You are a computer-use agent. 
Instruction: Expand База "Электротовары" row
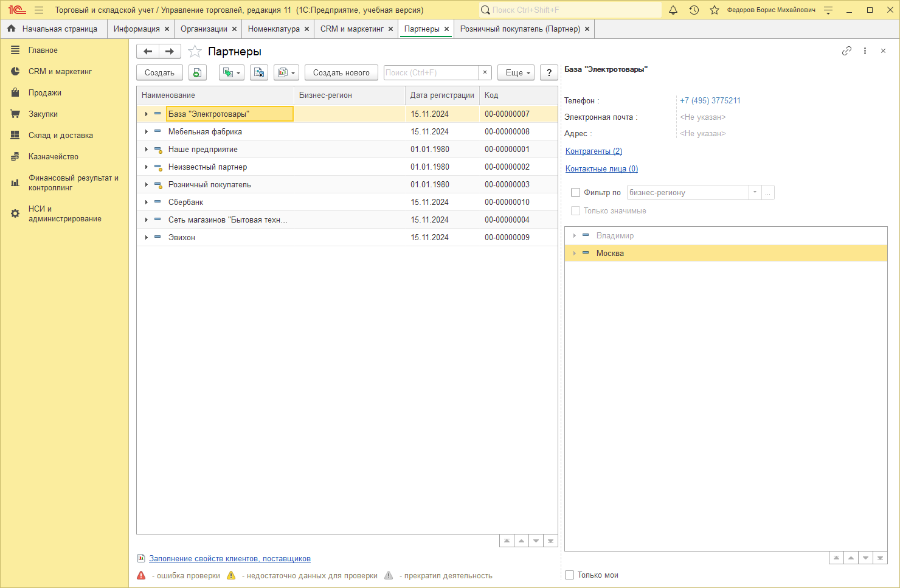pos(147,114)
